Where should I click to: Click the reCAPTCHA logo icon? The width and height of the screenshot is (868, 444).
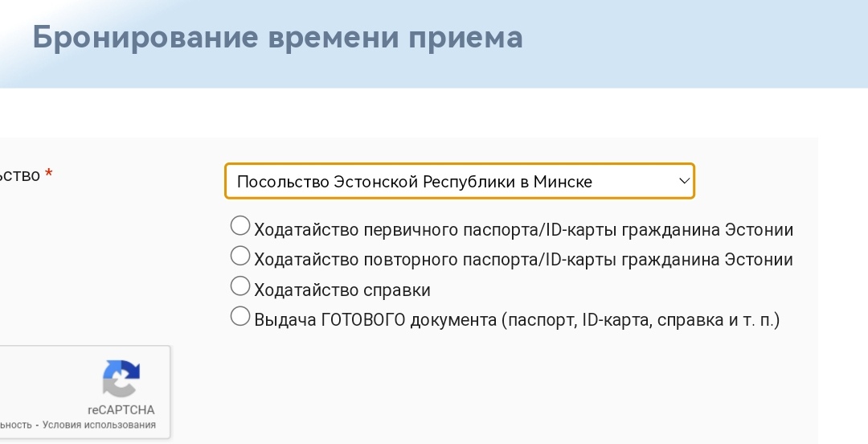121,379
